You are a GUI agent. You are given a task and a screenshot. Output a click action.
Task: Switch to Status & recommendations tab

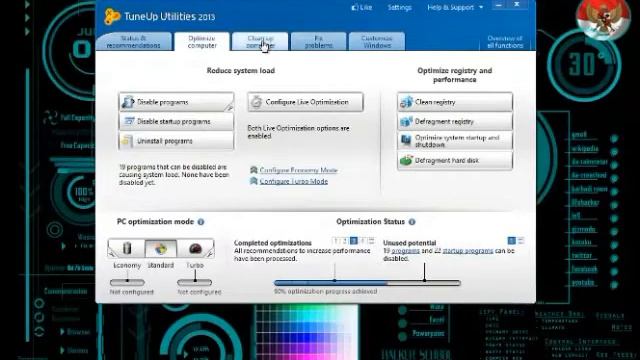pyautogui.click(x=133, y=42)
